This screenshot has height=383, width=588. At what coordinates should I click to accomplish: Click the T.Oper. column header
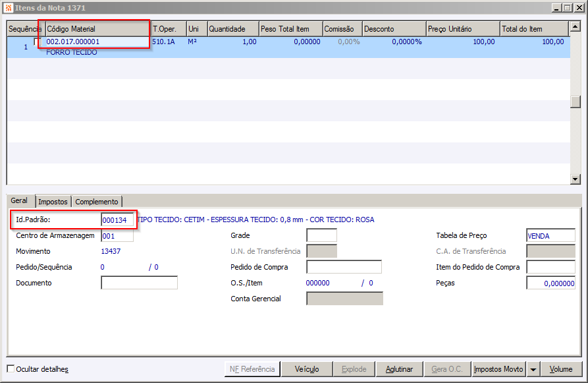169,29
